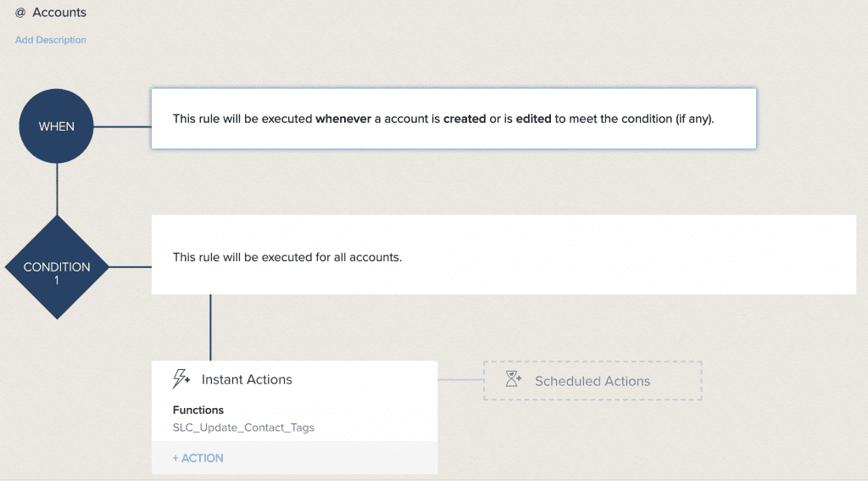Select the CONDITION 1 diamond node
The width and height of the screenshot is (868, 481).
click(57, 267)
